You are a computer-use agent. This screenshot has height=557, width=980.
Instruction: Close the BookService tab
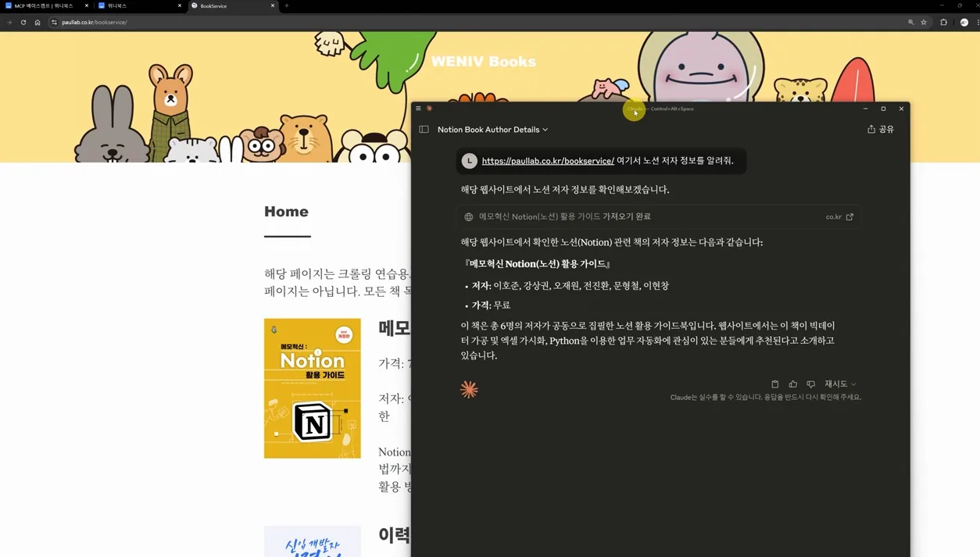pos(273,5)
